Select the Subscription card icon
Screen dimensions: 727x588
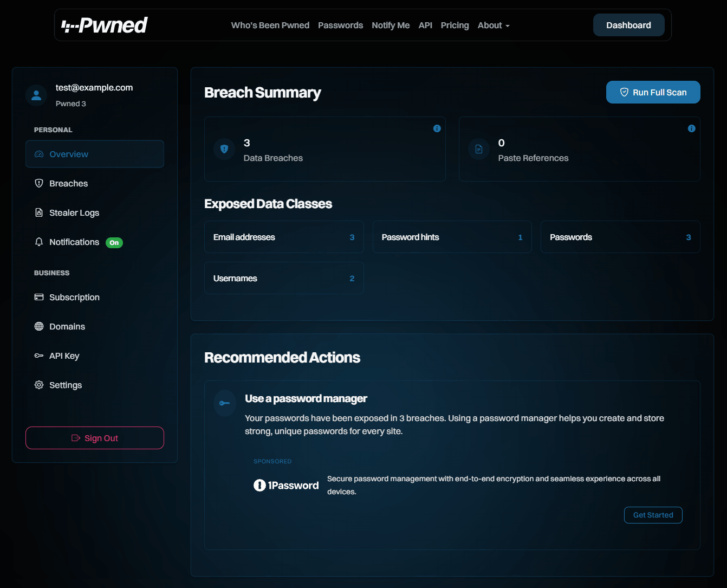[x=38, y=297]
